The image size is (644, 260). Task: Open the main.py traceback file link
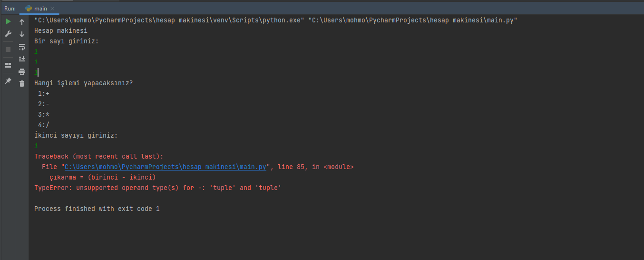pyautogui.click(x=165, y=167)
